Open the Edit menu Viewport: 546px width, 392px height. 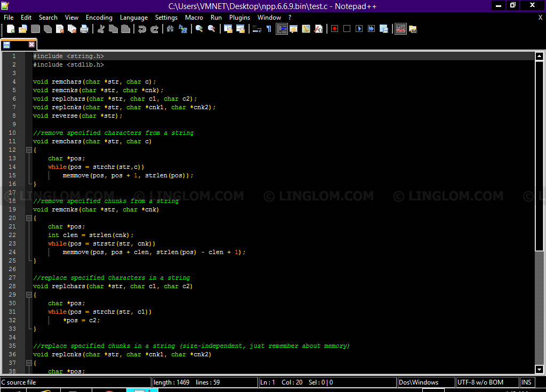point(26,18)
